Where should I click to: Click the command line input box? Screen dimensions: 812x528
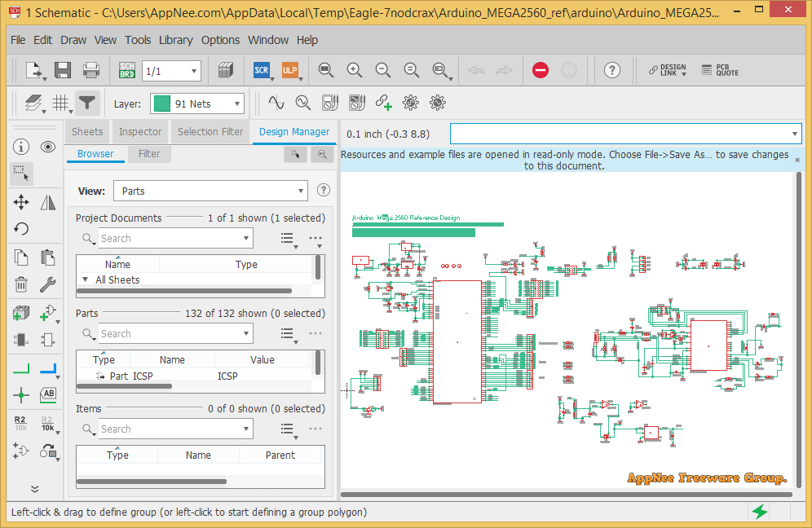tap(620, 134)
